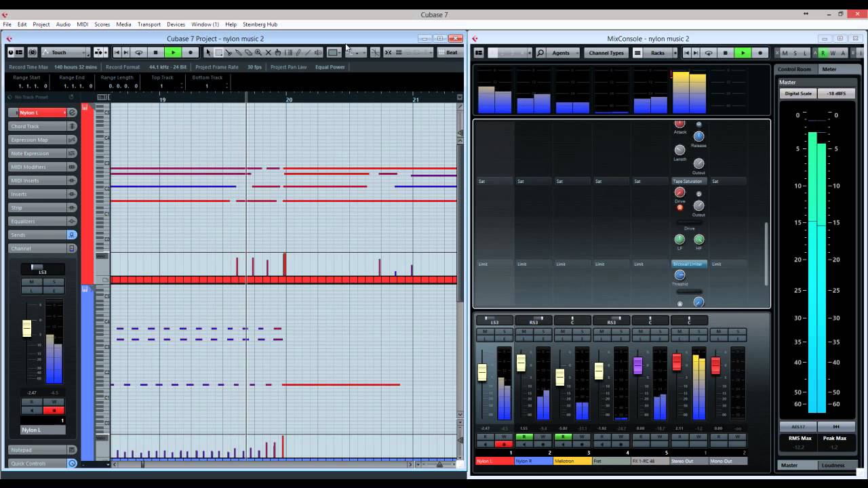Click the Tape Saturation strip header
The width and height of the screenshot is (868, 488).
point(689,181)
